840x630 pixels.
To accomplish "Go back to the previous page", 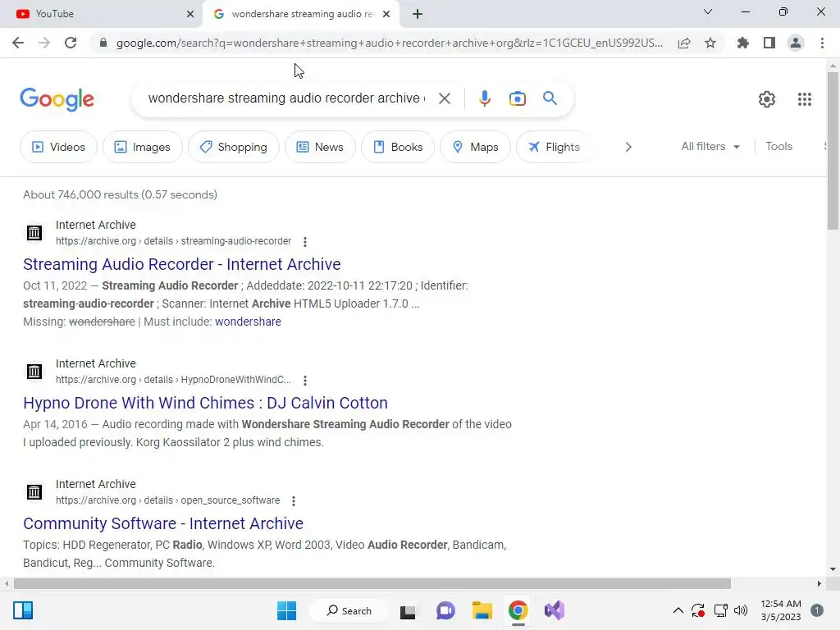I will pos(18,43).
